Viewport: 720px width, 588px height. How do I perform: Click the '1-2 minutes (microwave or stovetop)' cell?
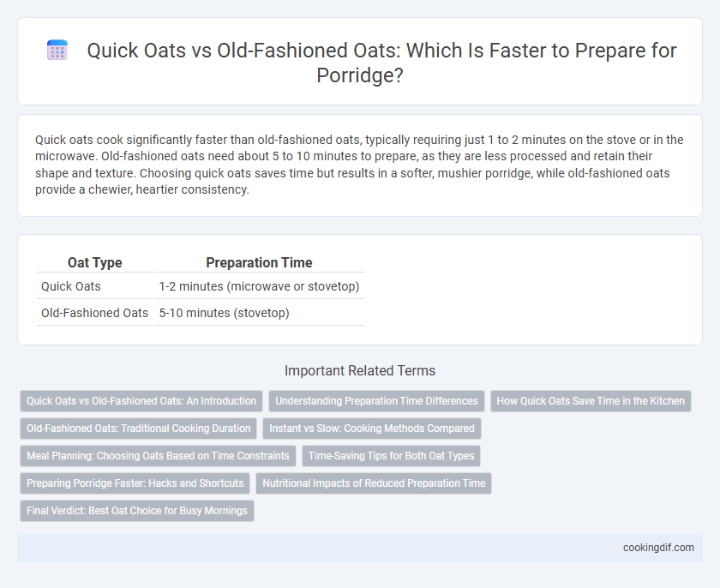pos(259,286)
